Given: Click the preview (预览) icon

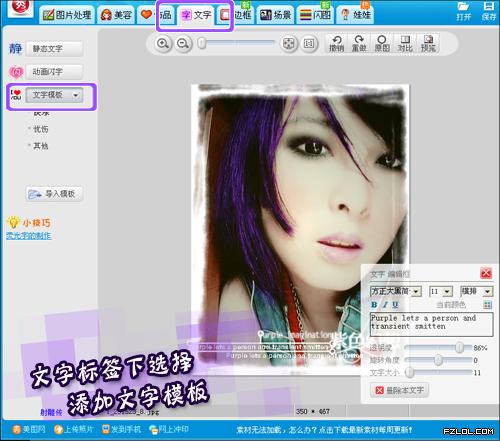Looking at the screenshot, I should (428, 44).
